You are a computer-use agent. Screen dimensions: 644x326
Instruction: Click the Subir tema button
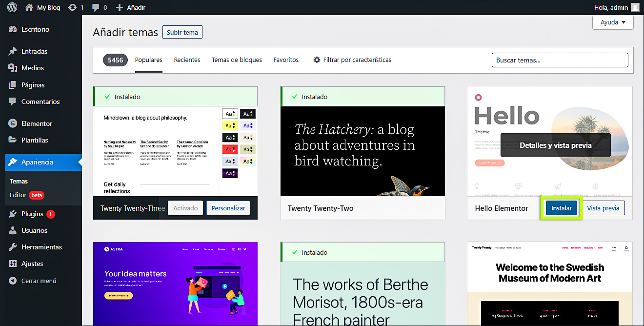point(182,32)
